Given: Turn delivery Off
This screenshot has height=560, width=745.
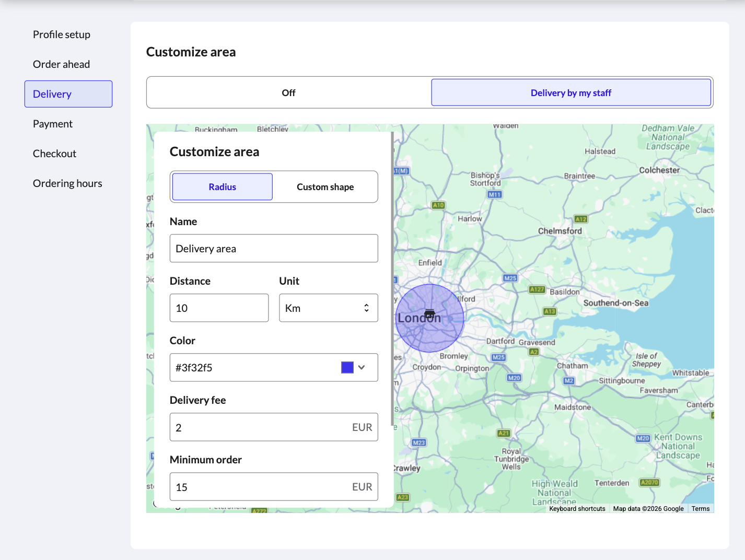Looking at the screenshot, I should pyautogui.click(x=288, y=92).
